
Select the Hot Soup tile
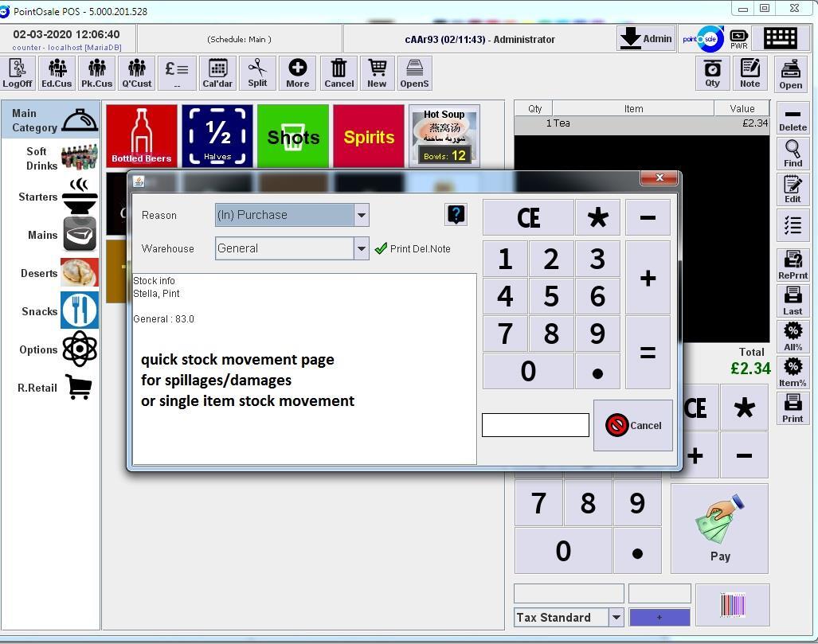tap(444, 135)
